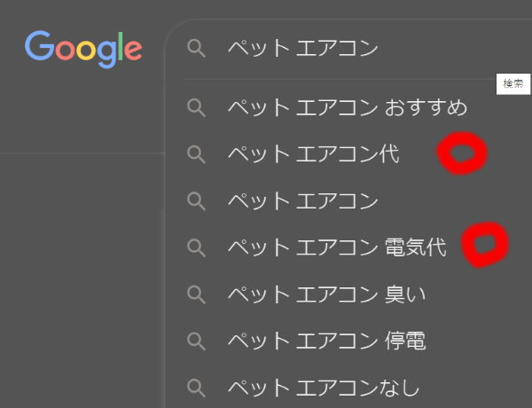
Task: Click magnifier icon beside the plain ペット エアコン suggestion
Action: tap(196, 201)
